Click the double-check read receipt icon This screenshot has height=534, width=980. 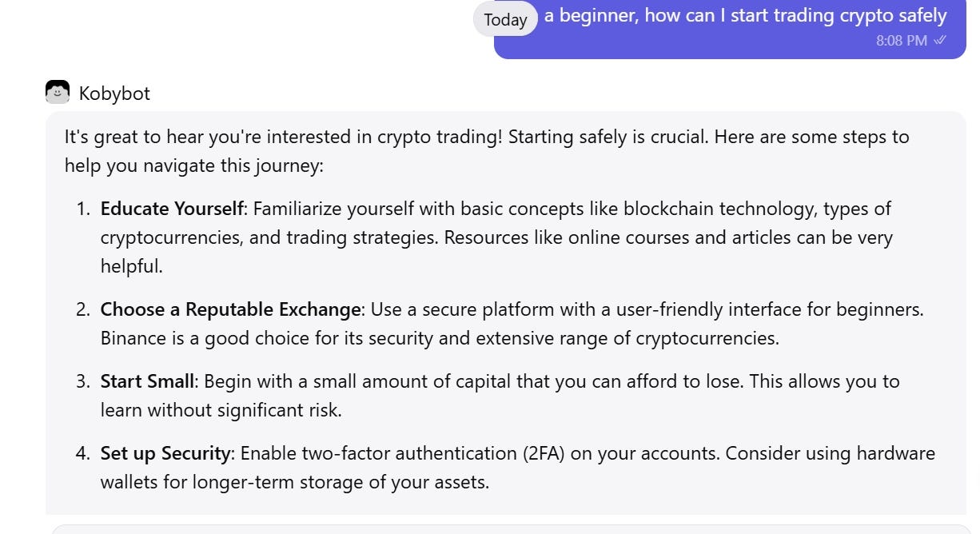click(x=940, y=40)
